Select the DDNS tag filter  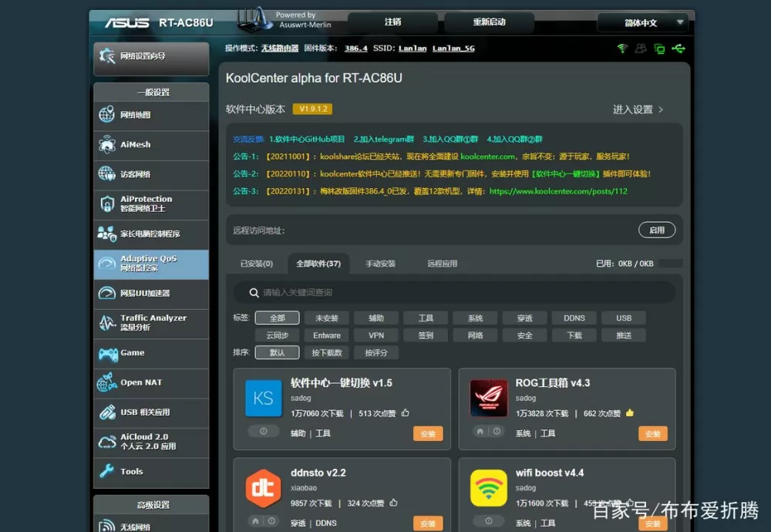(x=574, y=318)
